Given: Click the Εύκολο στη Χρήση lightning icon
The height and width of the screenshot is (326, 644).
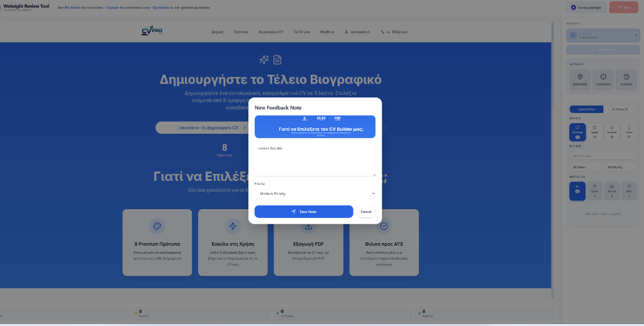Looking at the screenshot, I should pyautogui.click(x=233, y=226).
